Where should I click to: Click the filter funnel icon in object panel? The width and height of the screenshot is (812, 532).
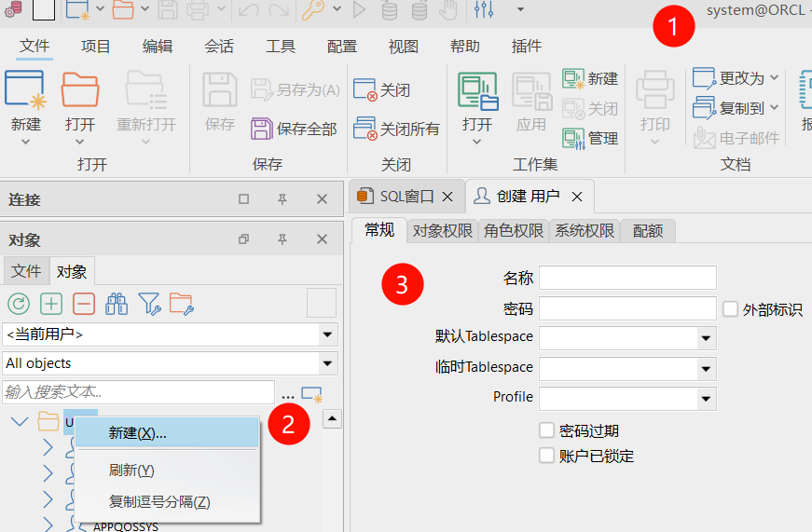click(149, 303)
